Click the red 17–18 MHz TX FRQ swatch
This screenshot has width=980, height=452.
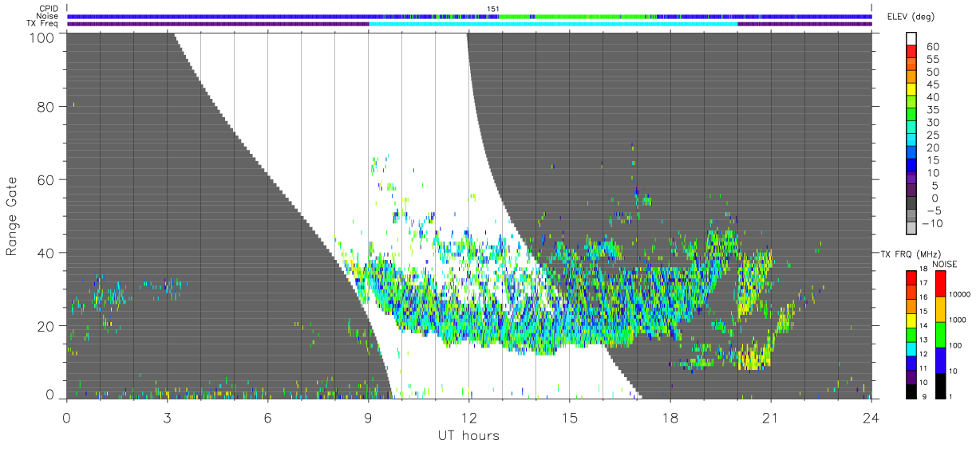tap(910, 277)
